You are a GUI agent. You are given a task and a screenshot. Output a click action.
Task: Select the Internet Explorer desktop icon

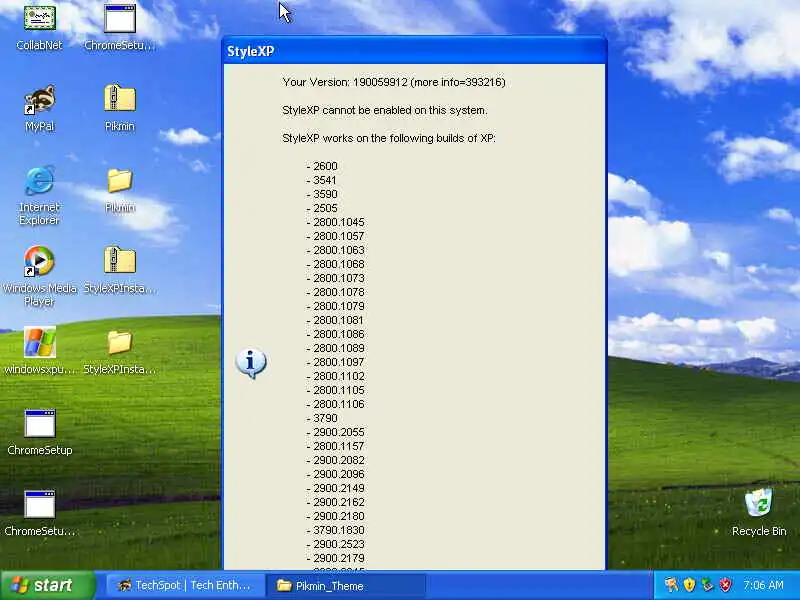[x=39, y=180]
